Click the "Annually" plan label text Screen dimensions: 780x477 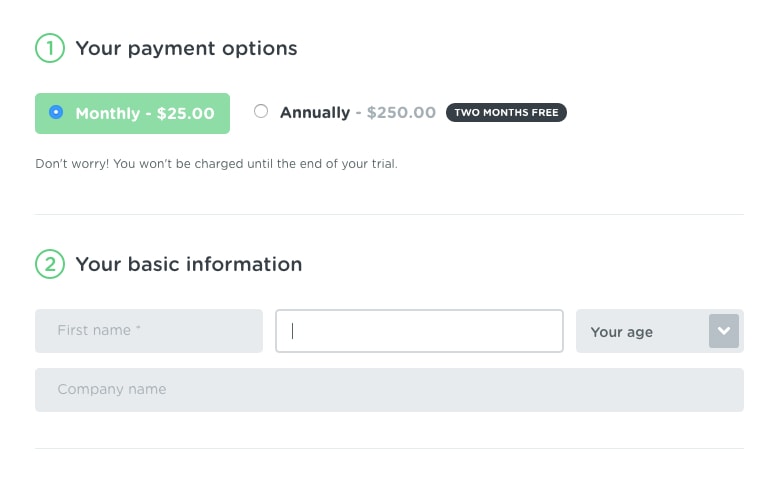[315, 113]
